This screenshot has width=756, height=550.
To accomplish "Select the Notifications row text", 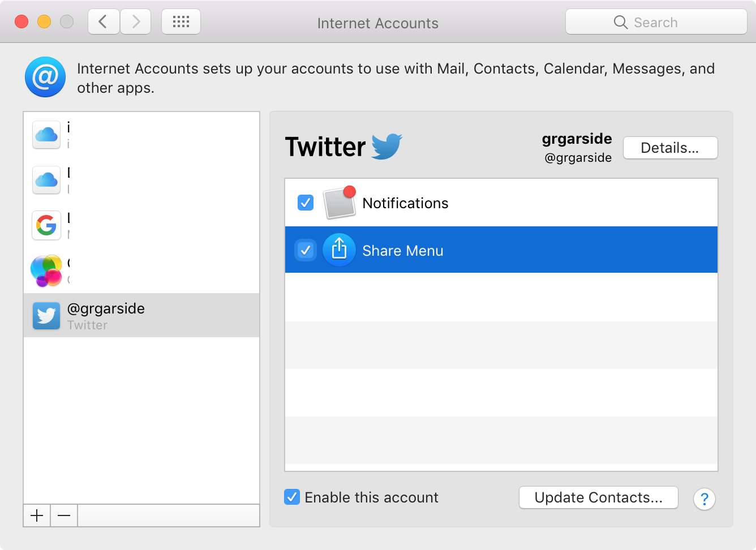I will (405, 203).
